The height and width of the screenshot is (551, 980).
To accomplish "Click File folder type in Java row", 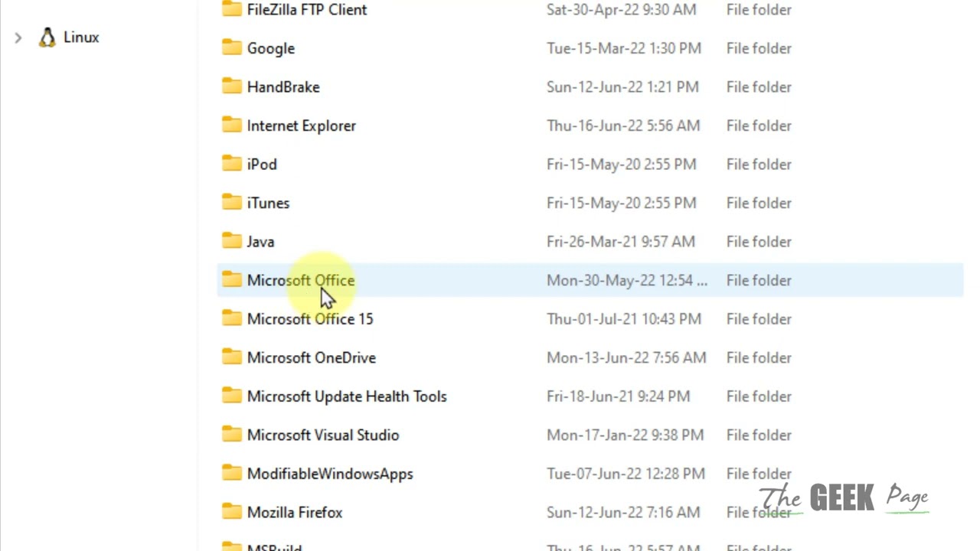I will [x=759, y=242].
